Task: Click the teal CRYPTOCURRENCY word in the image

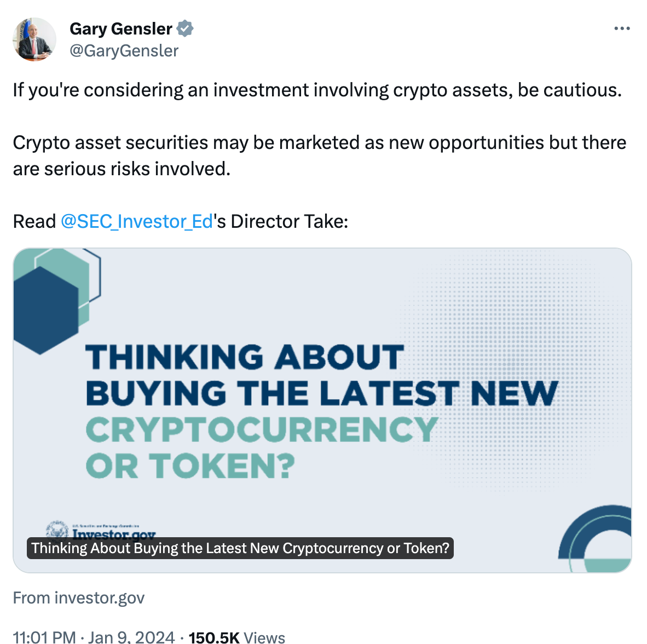Action: click(262, 429)
